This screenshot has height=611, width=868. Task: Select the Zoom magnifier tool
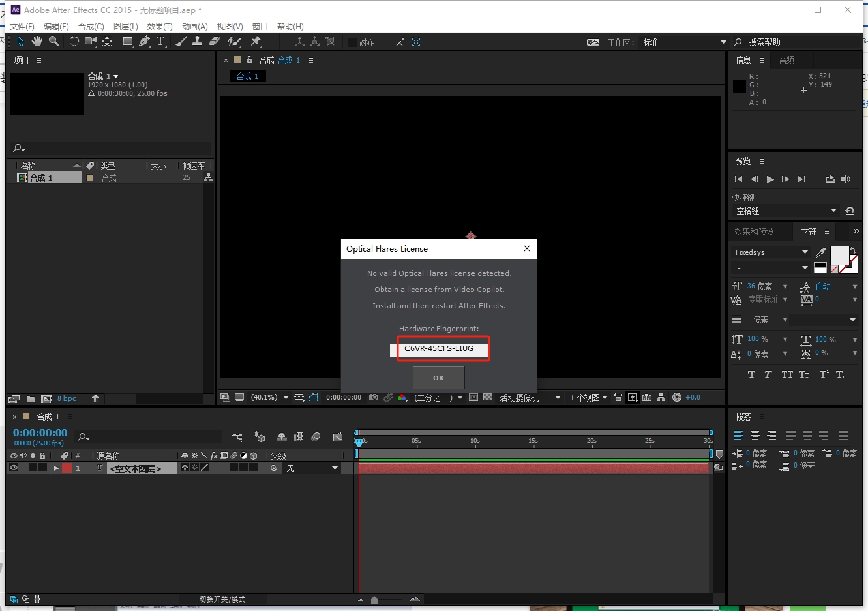tap(54, 42)
